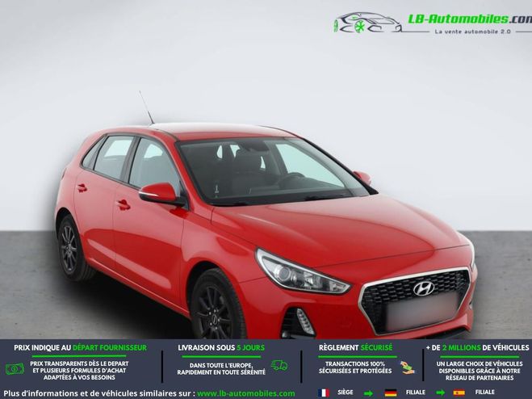
Task: Click the green delivery truck icon
Action: coord(279,365)
